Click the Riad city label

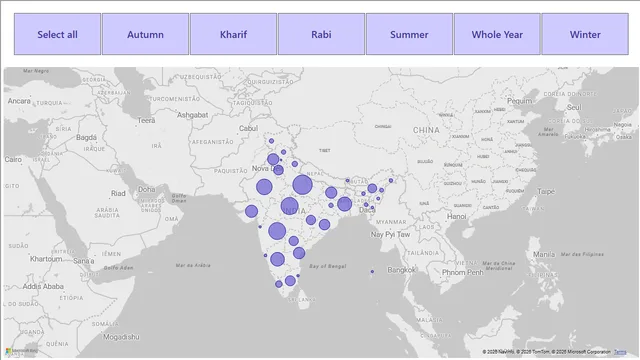click(x=118, y=193)
